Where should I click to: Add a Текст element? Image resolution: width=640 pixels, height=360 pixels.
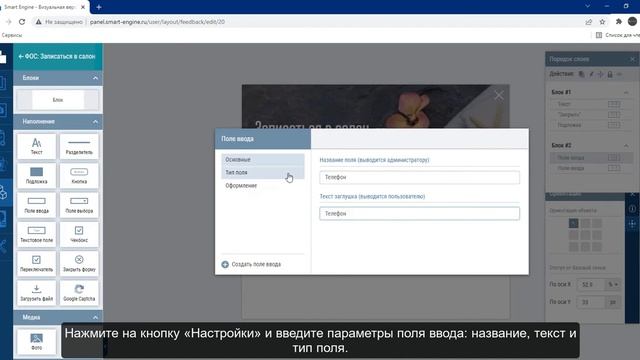tap(36, 146)
